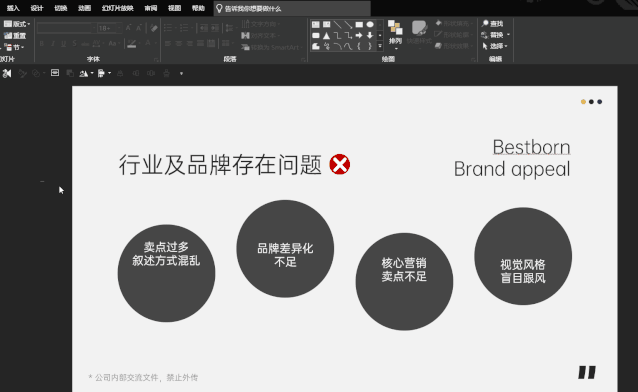The width and height of the screenshot is (638, 392).
Task: Expand the quick access toolbar customize arrow
Action: click(181, 74)
